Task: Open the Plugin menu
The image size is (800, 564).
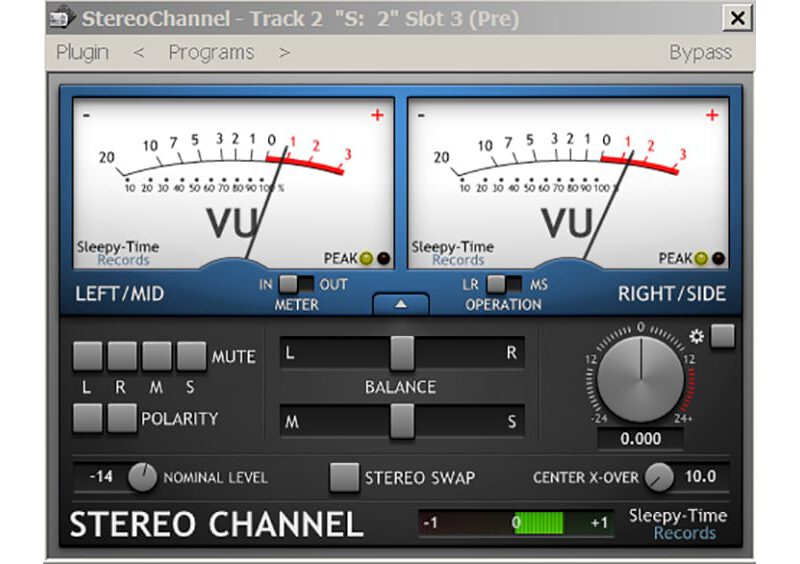Action: [83, 53]
